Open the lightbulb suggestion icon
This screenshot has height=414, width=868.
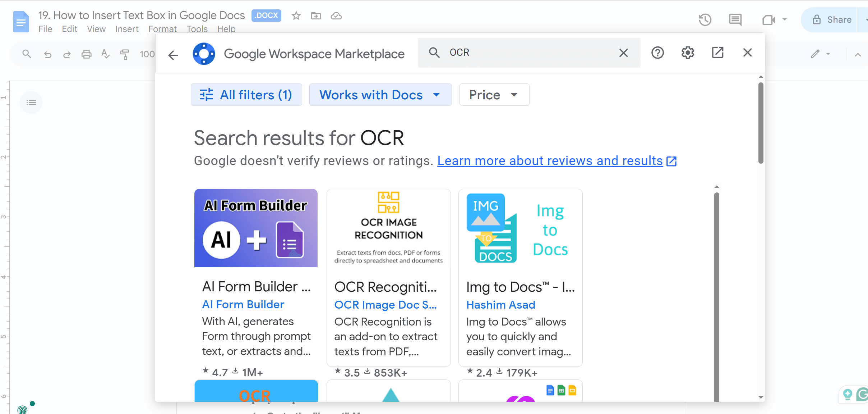847,395
